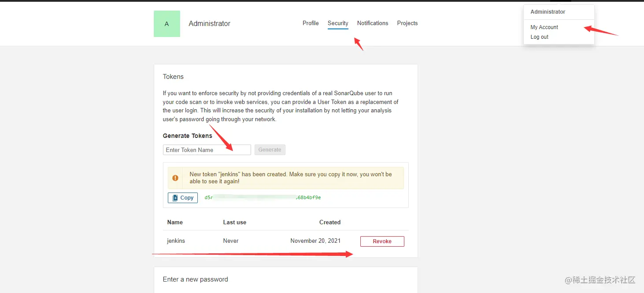Revoke the jenkins token
Viewport: 644px width, 293px height.
pyautogui.click(x=382, y=241)
